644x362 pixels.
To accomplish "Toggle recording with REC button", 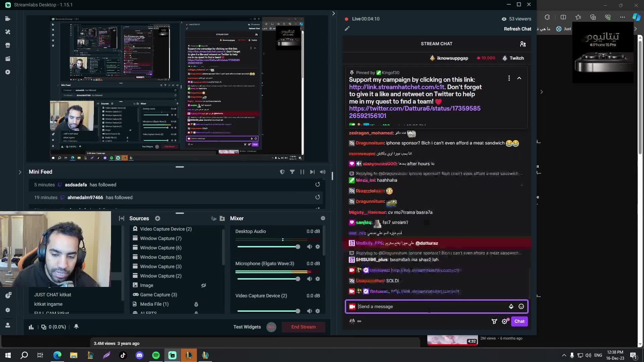I will coord(271,327).
